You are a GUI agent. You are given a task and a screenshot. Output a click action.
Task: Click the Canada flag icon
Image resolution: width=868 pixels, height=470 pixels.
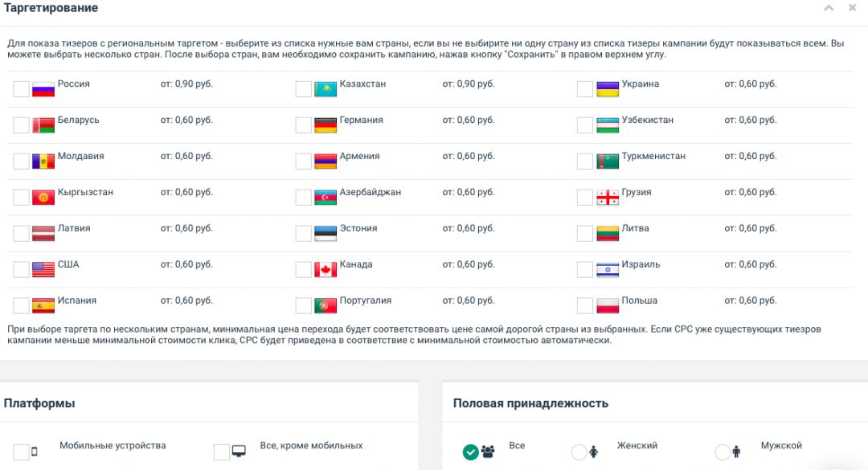[325, 269]
